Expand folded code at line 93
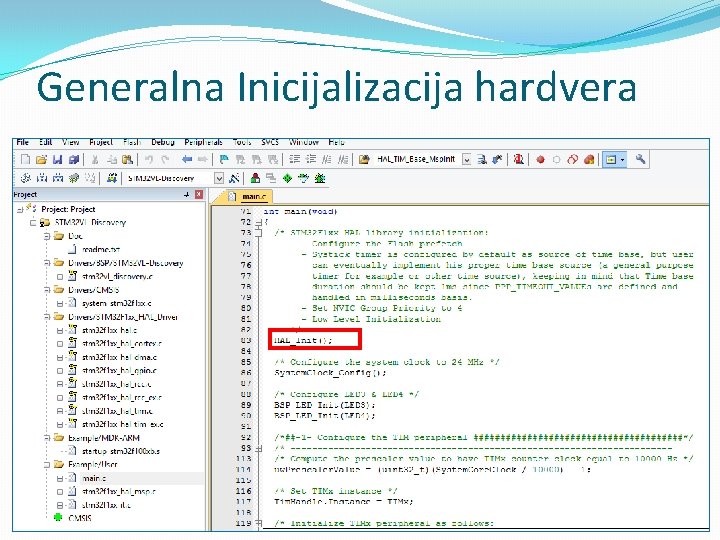Screen dimensions: 720x540 [x=259, y=448]
